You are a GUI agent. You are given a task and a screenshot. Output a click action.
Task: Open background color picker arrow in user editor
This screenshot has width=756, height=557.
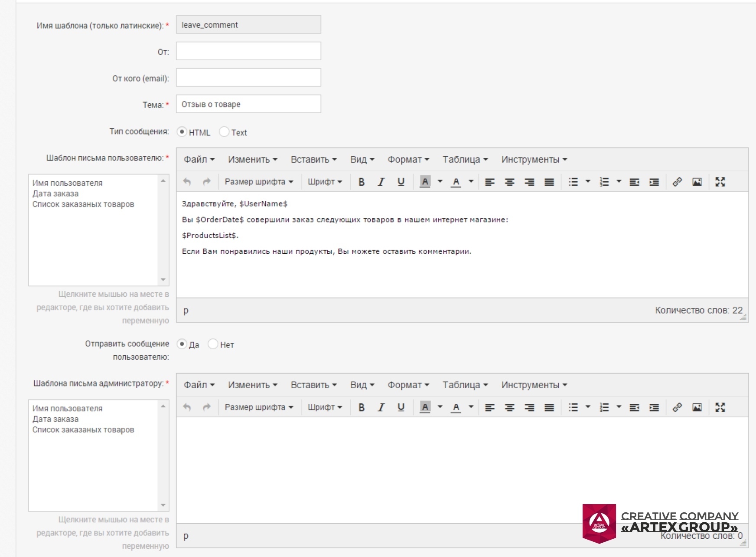pos(440,182)
